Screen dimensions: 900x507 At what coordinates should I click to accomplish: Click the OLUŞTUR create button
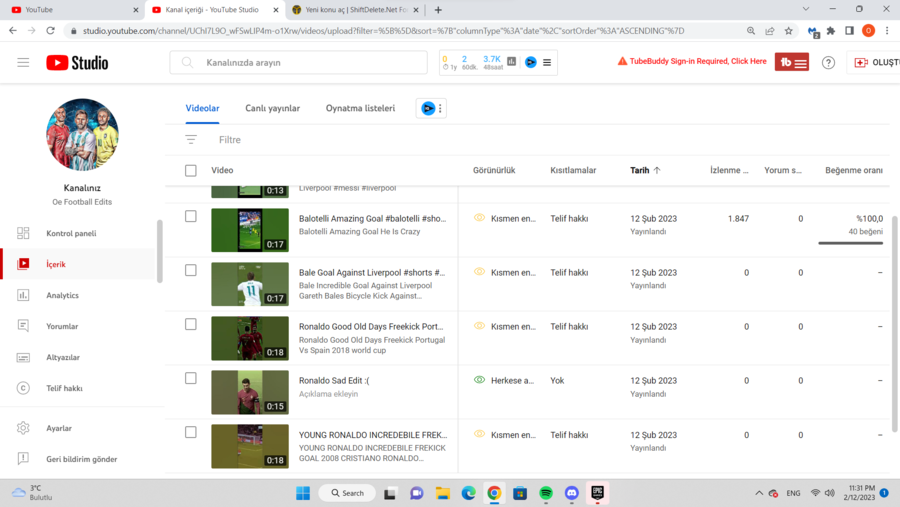click(x=876, y=63)
